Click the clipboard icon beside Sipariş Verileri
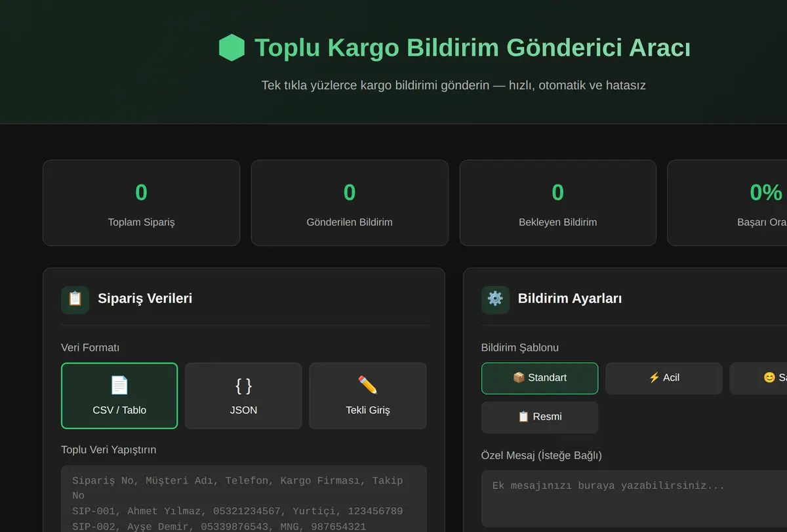Image resolution: width=787 pixels, height=532 pixels. coord(75,299)
